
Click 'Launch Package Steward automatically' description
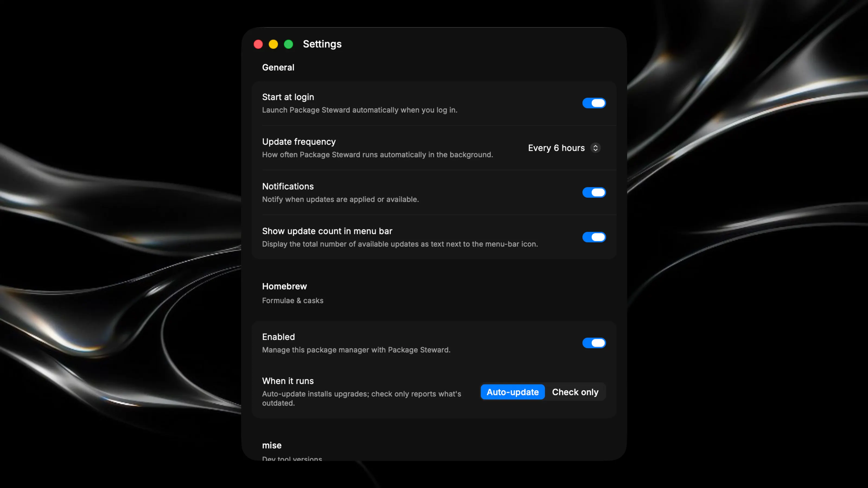pos(359,110)
